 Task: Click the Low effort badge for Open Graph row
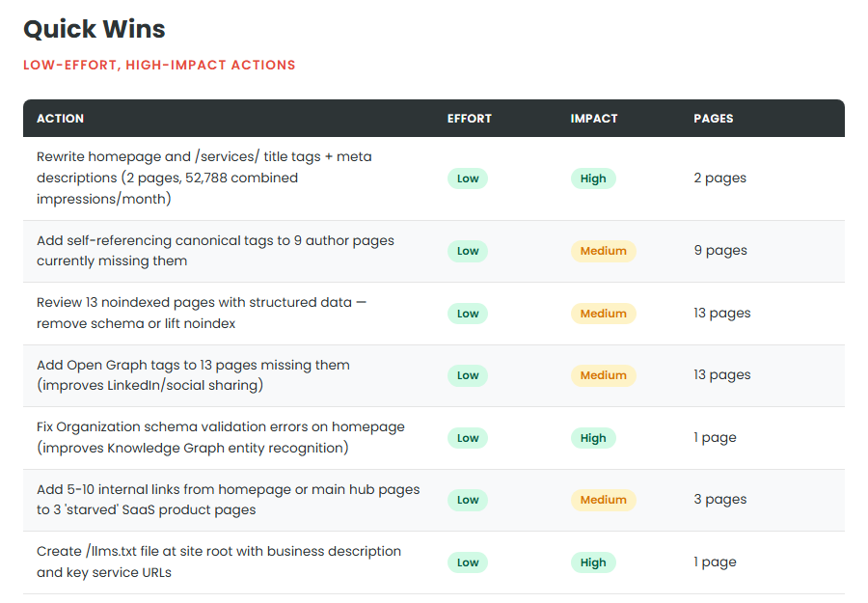pos(467,375)
